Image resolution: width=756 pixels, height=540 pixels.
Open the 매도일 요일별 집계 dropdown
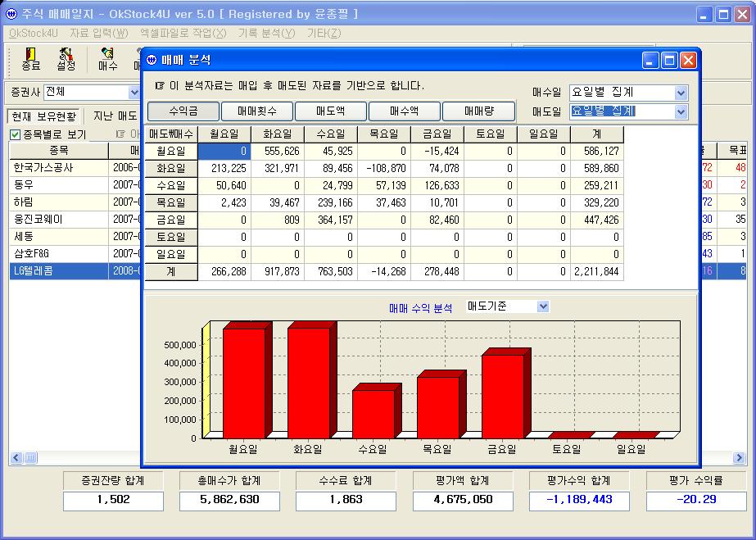681,112
